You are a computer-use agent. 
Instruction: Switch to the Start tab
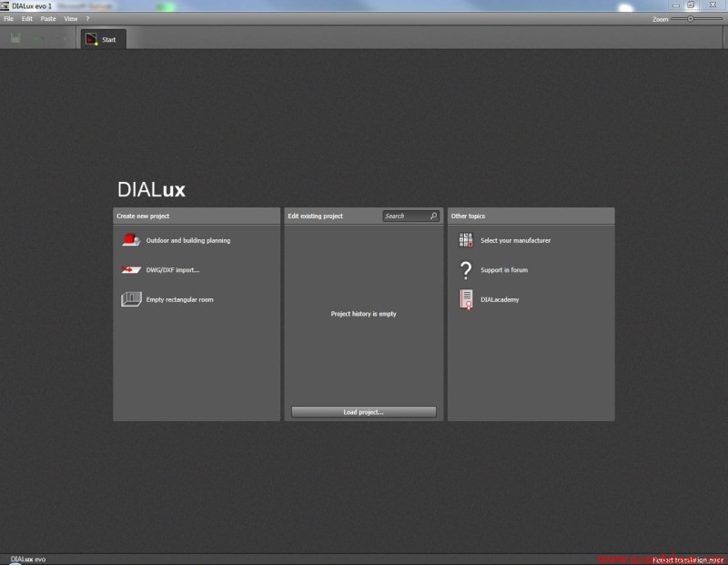click(x=103, y=39)
